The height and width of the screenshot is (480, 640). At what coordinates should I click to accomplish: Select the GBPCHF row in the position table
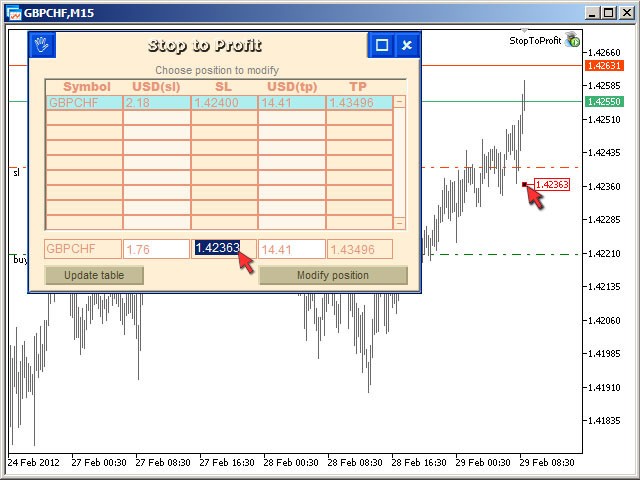(220, 102)
